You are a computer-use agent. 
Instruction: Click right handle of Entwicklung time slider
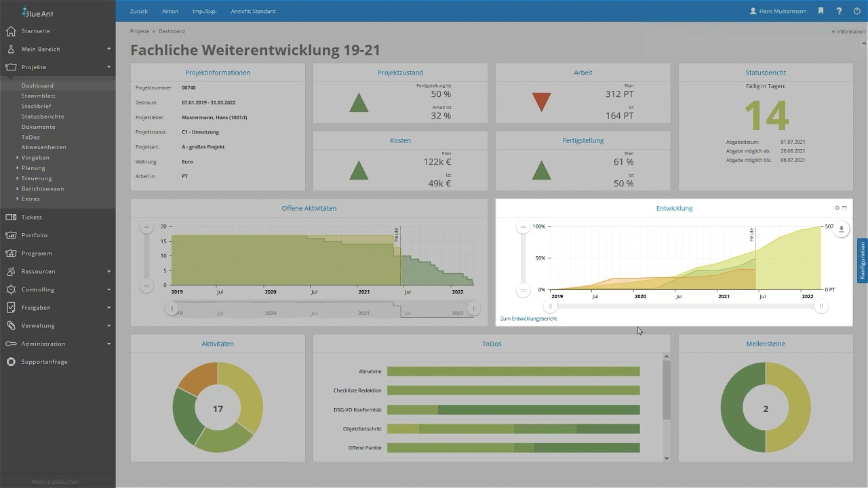821,306
